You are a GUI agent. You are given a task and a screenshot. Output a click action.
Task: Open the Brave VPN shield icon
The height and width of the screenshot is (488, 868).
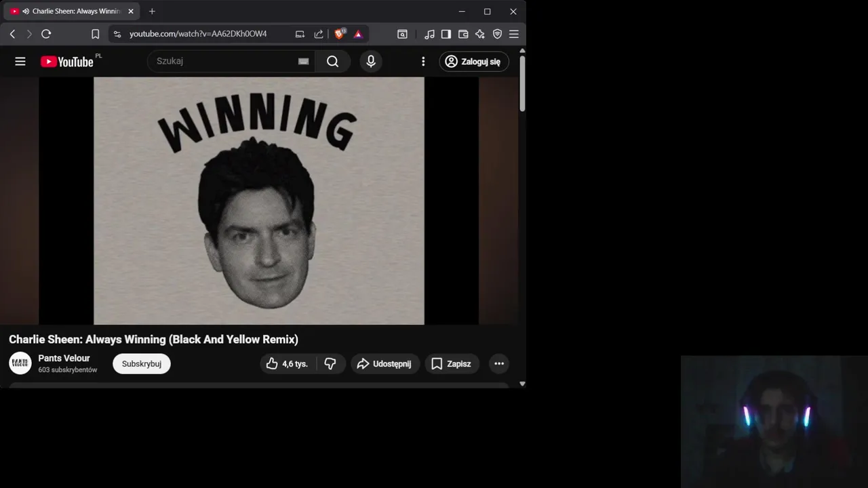point(497,34)
